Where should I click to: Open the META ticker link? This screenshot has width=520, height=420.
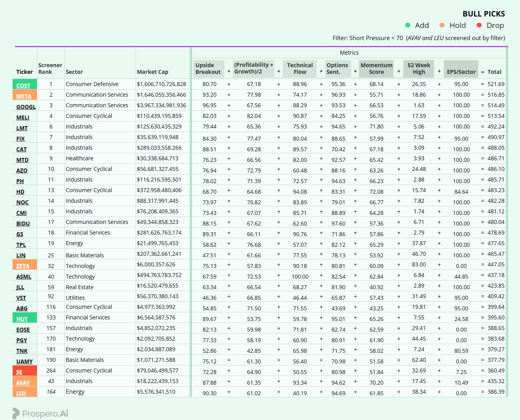24,96
